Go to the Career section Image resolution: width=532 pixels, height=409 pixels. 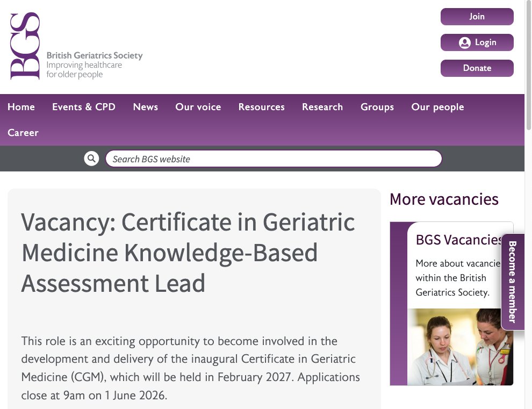[23, 133]
